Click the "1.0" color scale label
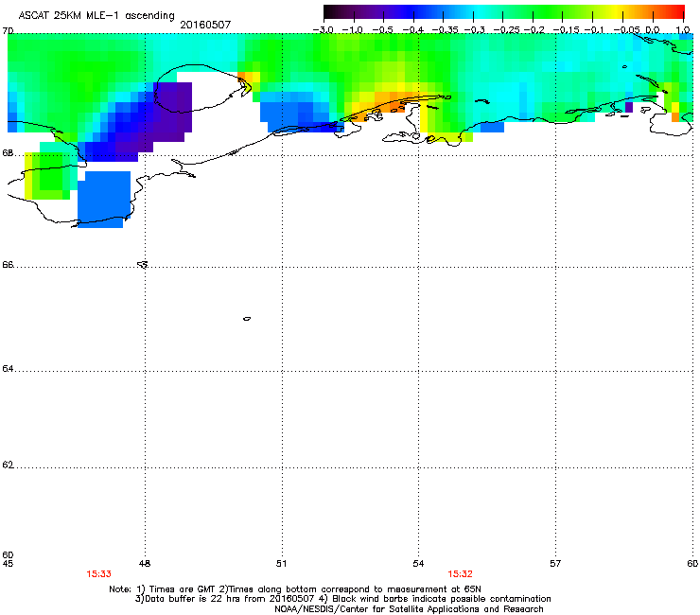This screenshot has height=615, width=700. coord(683,30)
